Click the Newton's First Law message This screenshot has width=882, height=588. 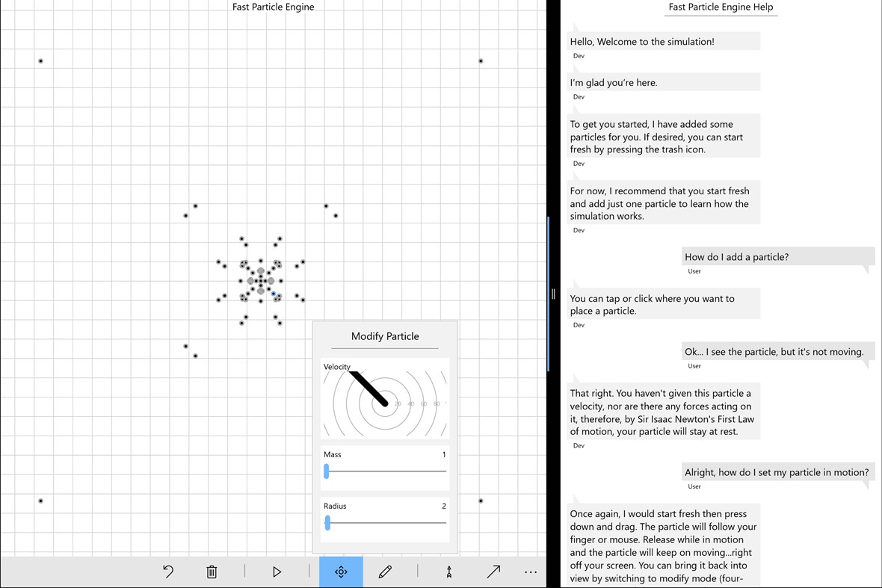point(664,412)
